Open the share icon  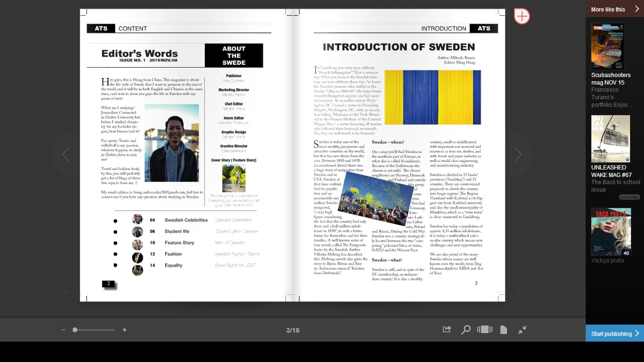pyautogui.click(x=447, y=329)
